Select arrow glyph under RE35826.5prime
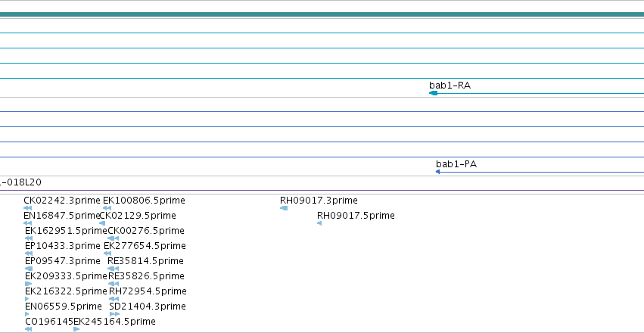Screen dimensions: 644x333 [114, 284]
